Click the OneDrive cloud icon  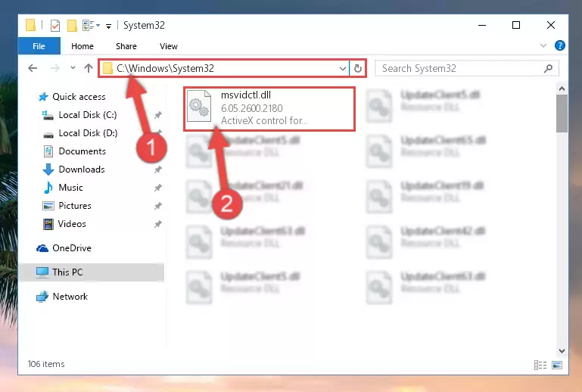pyautogui.click(x=42, y=248)
